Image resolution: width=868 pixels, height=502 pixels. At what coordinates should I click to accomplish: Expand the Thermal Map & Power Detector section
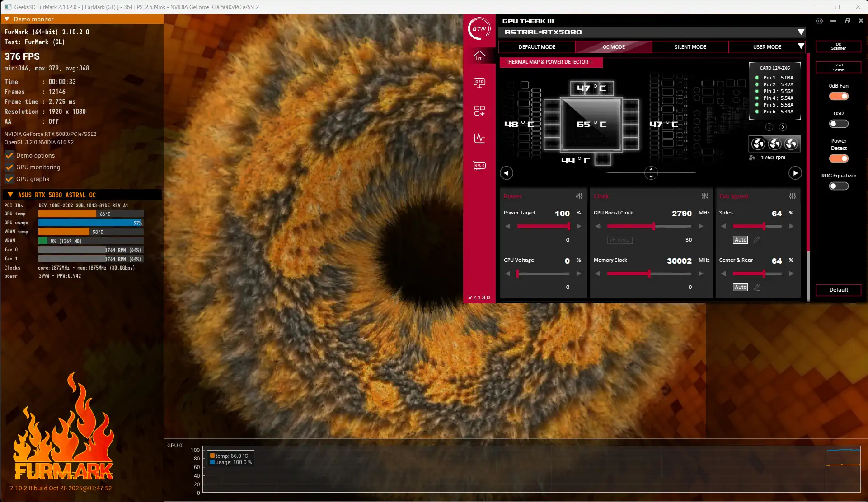tap(551, 62)
